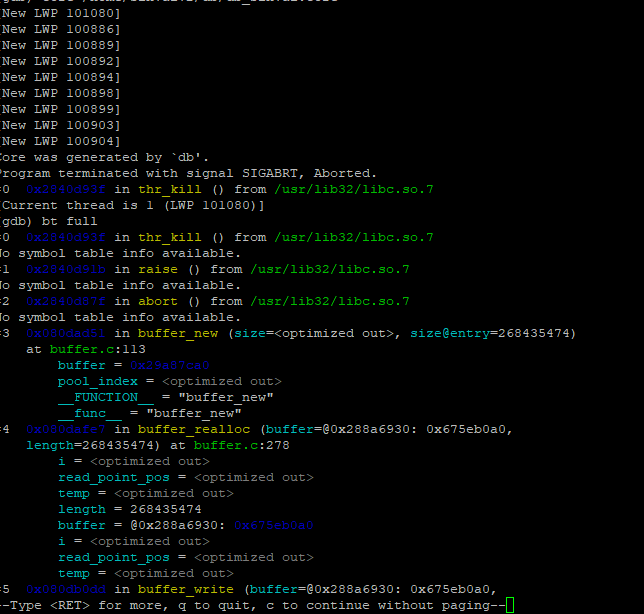Click the pool_index variable name
Image resolution: width=644 pixels, height=614 pixels.
[x=98, y=382]
